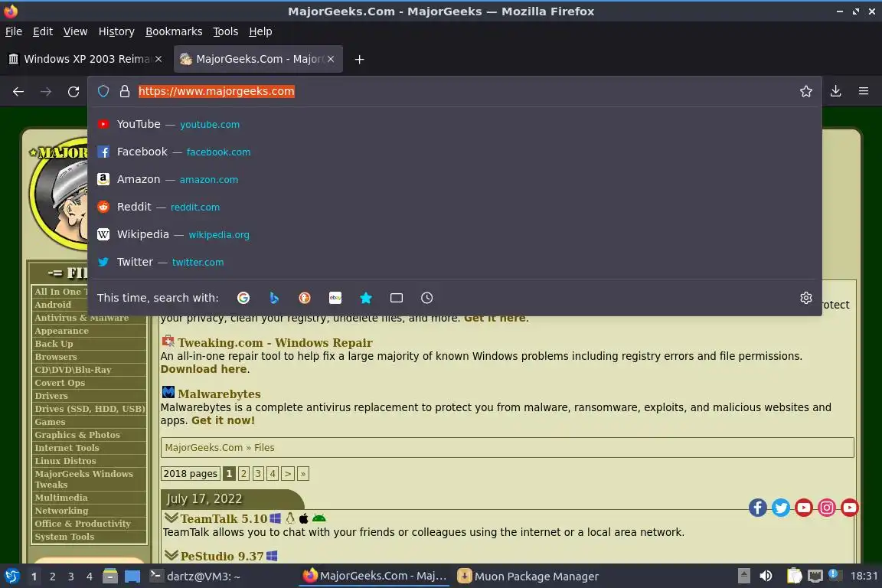882x588 pixels.
Task: Go back to previous page
Action: 18,91
